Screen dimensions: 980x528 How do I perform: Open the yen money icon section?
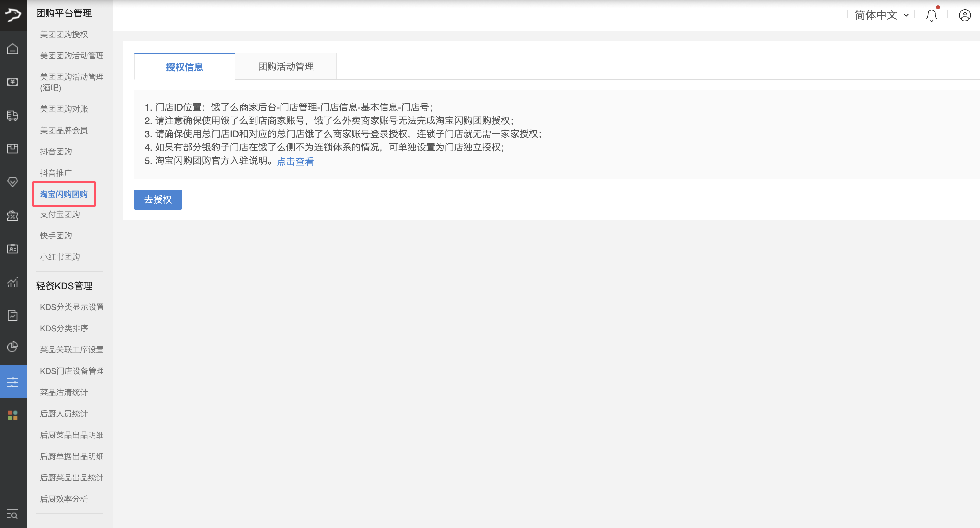(13, 82)
